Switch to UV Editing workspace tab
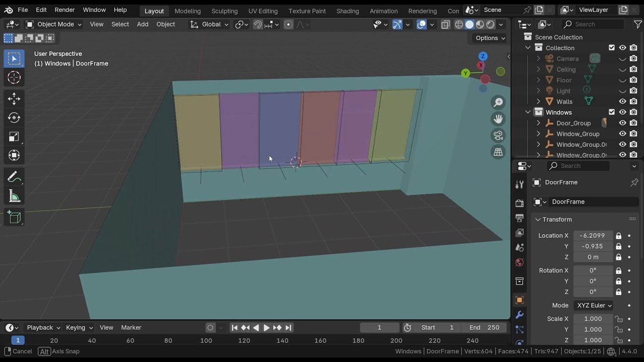 pos(263,11)
